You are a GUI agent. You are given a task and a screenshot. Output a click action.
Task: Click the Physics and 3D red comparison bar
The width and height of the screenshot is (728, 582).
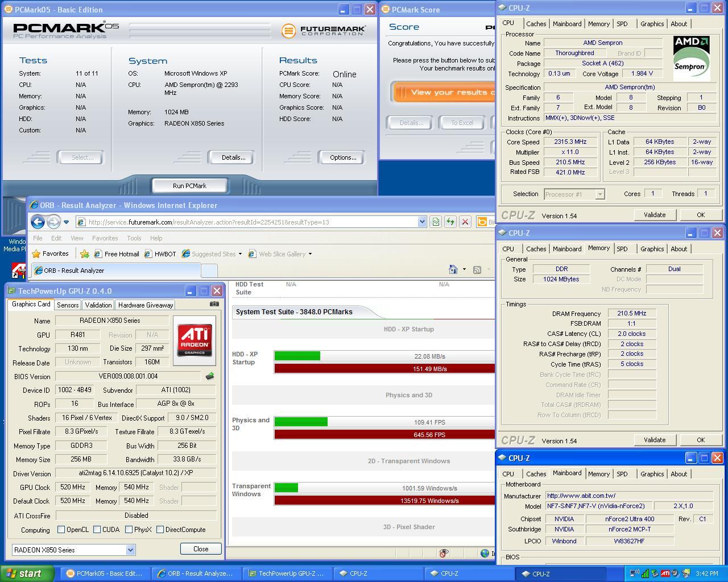click(x=384, y=435)
